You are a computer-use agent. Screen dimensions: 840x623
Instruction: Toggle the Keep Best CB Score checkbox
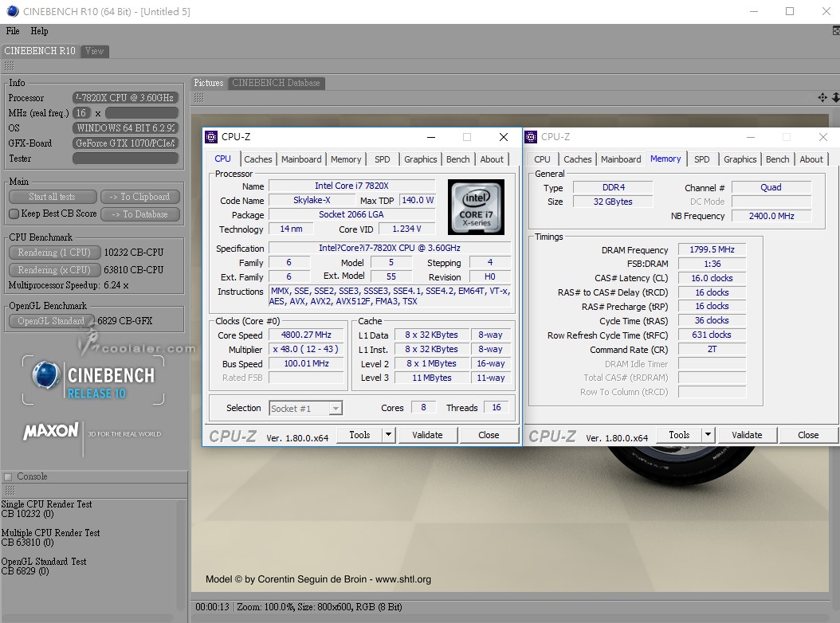[14, 214]
